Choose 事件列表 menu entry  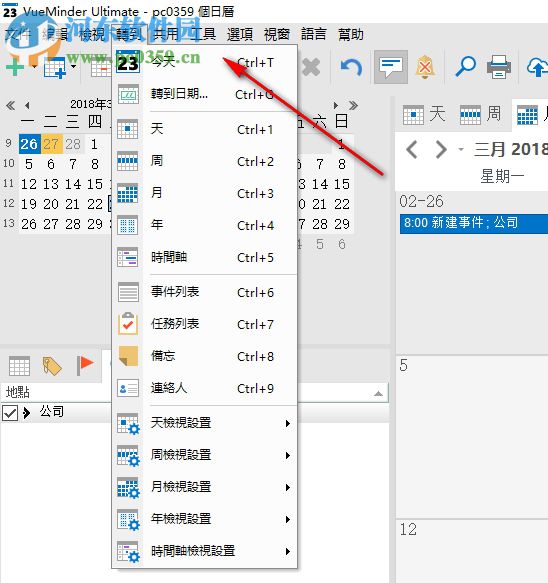(x=205, y=292)
